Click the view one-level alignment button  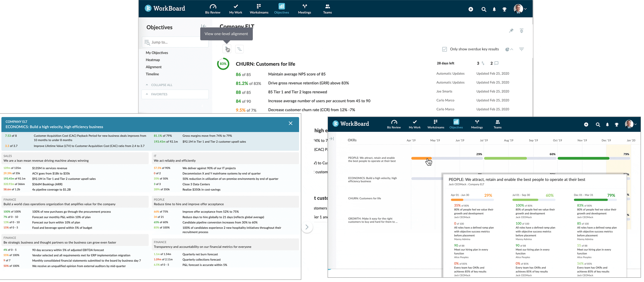coord(227,49)
